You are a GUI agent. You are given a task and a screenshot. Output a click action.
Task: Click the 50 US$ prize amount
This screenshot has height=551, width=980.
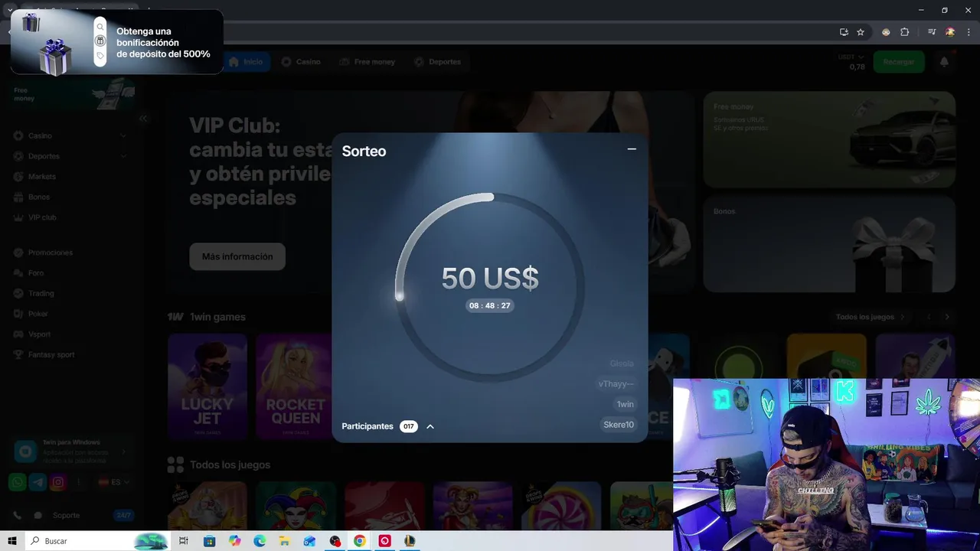click(490, 278)
